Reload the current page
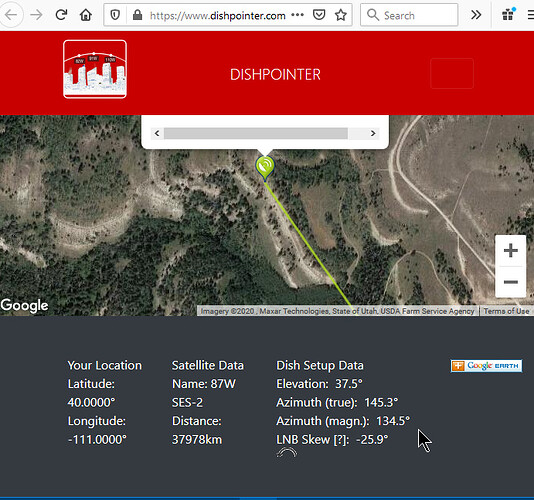 61,15
